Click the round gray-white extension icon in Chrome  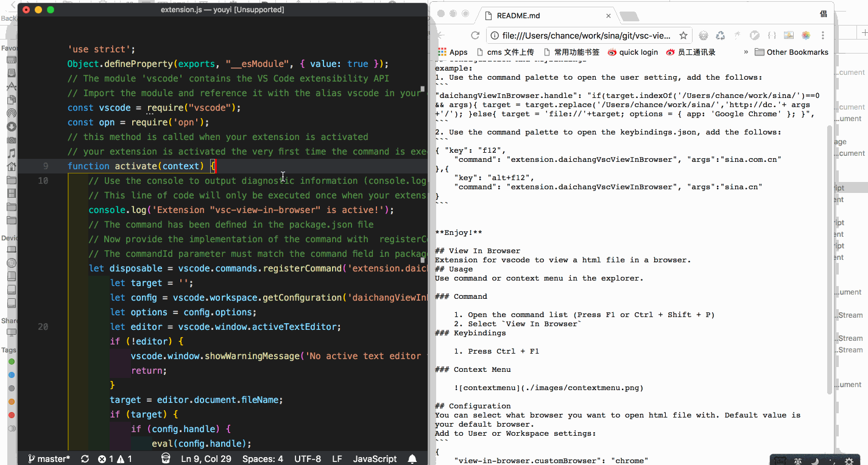point(755,35)
